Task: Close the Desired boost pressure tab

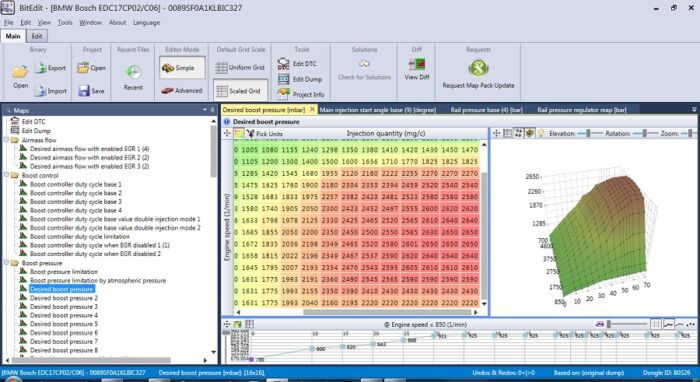Action: tap(312, 109)
